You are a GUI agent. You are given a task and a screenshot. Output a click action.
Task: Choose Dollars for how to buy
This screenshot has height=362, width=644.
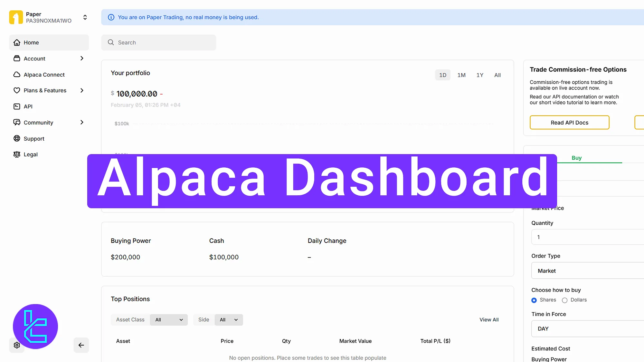pos(564,300)
